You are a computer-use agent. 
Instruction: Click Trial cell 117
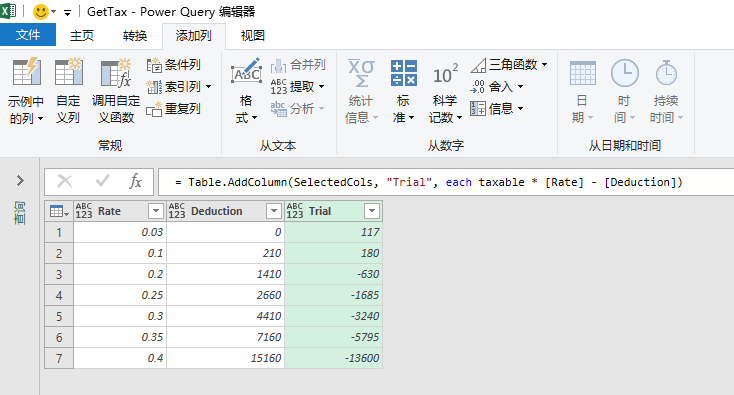[x=333, y=232]
